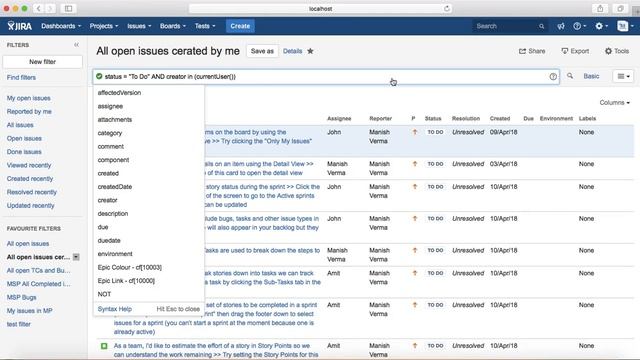Sort by Created column header
Screen dimensions: 640x360
[500, 118]
